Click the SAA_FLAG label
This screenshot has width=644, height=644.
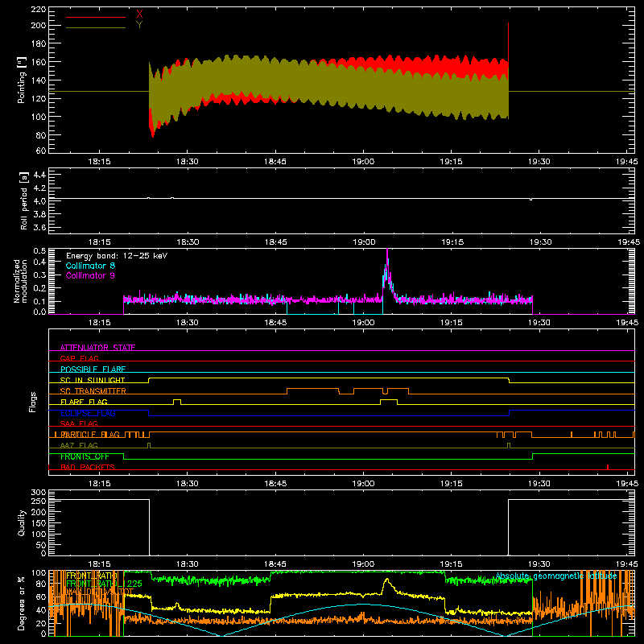click(x=79, y=423)
